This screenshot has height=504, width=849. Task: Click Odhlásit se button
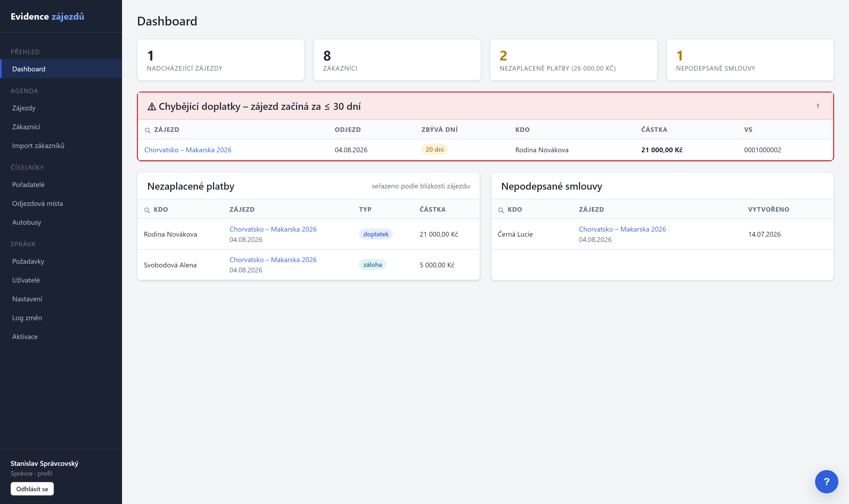pos(32,489)
